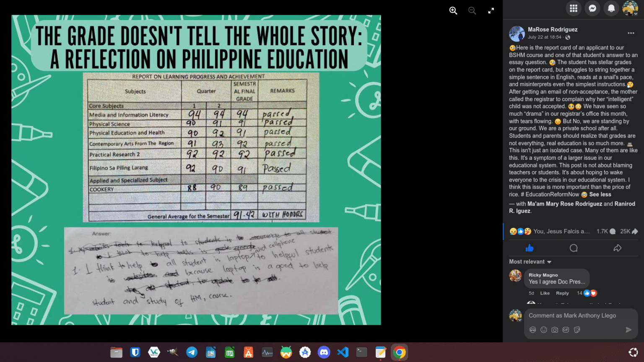Open the software store from the dock
The image size is (644, 362).
(x=248, y=352)
